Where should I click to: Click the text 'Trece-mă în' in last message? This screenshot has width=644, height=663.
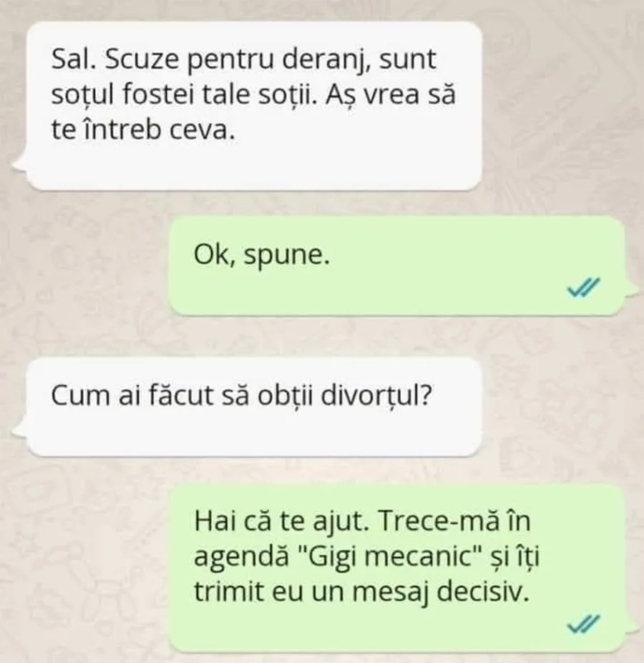454,521
